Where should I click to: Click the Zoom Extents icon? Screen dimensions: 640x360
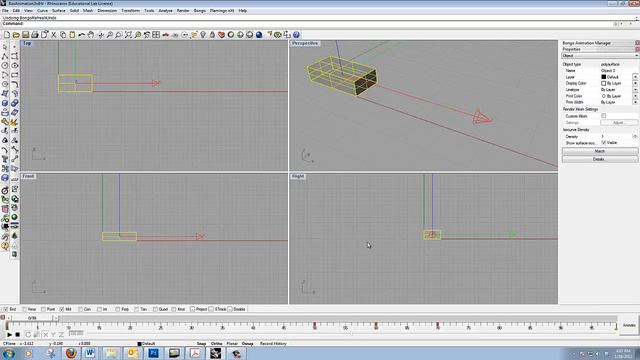tap(128, 35)
